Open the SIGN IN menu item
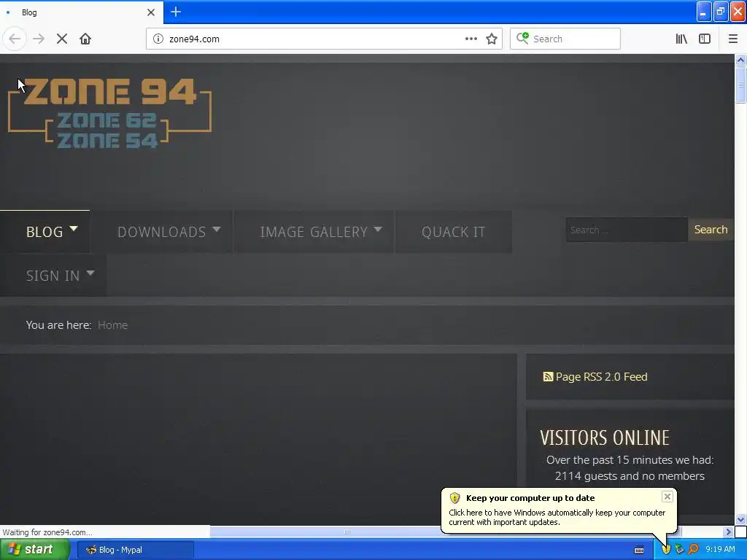The height and width of the screenshot is (560, 747). click(x=53, y=276)
